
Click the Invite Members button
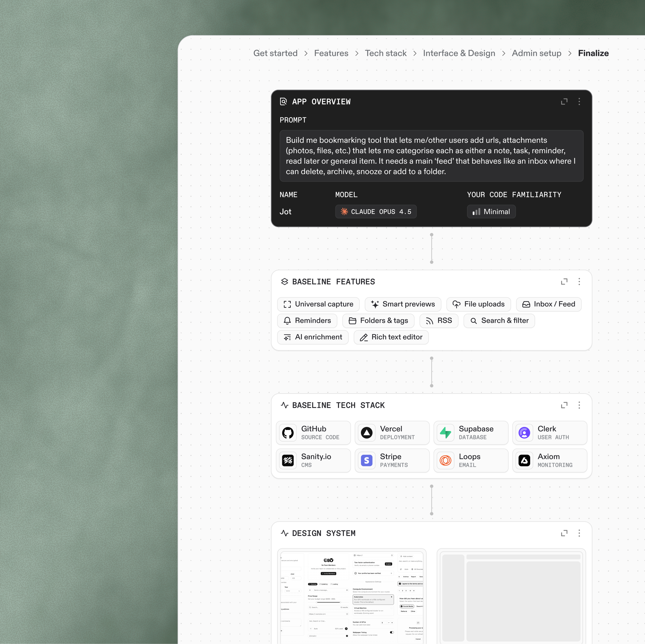tap(328, 574)
